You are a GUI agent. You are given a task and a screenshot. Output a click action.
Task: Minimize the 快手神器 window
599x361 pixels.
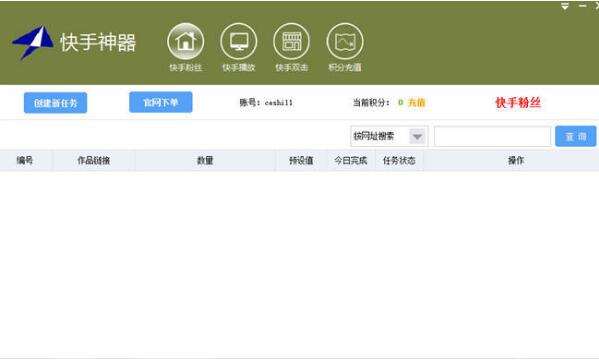pyautogui.click(x=582, y=6)
